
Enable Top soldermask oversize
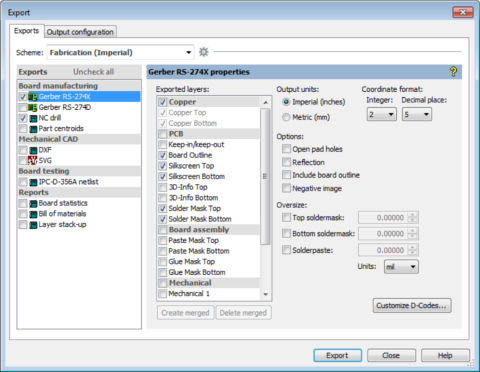click(286, 217)
